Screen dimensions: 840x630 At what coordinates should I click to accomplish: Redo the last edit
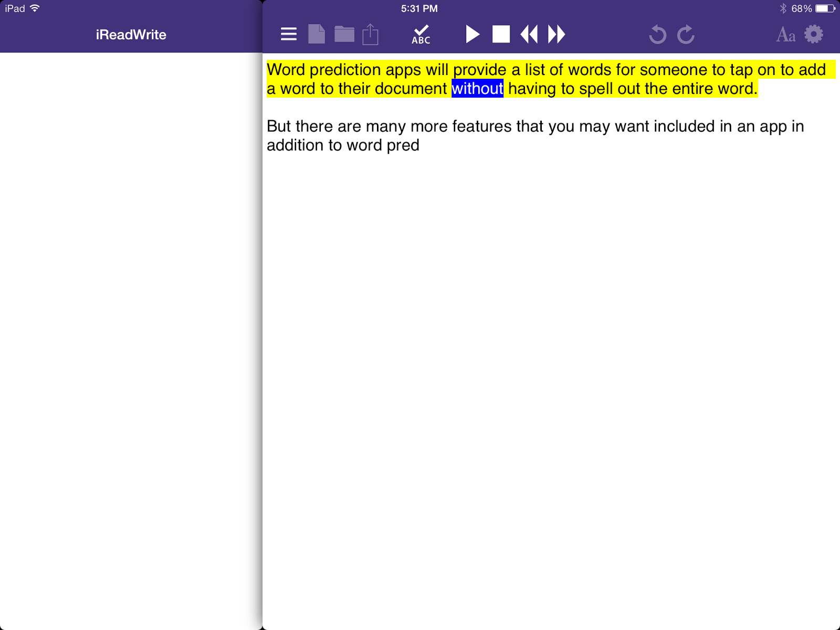[686, 34]
